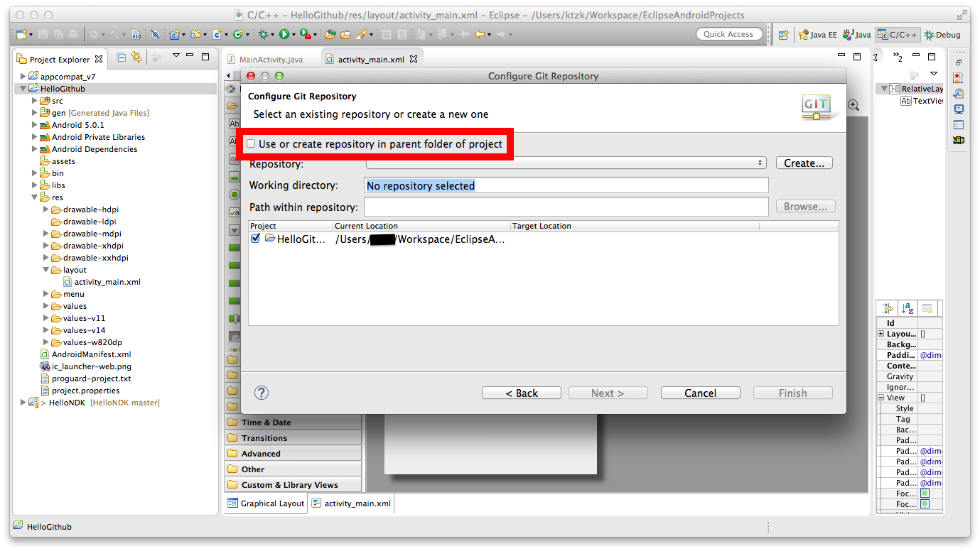This screenshot has height=551, width=980.
Task: Open the Custom & Library Views palette category
Action: (293, 485)
